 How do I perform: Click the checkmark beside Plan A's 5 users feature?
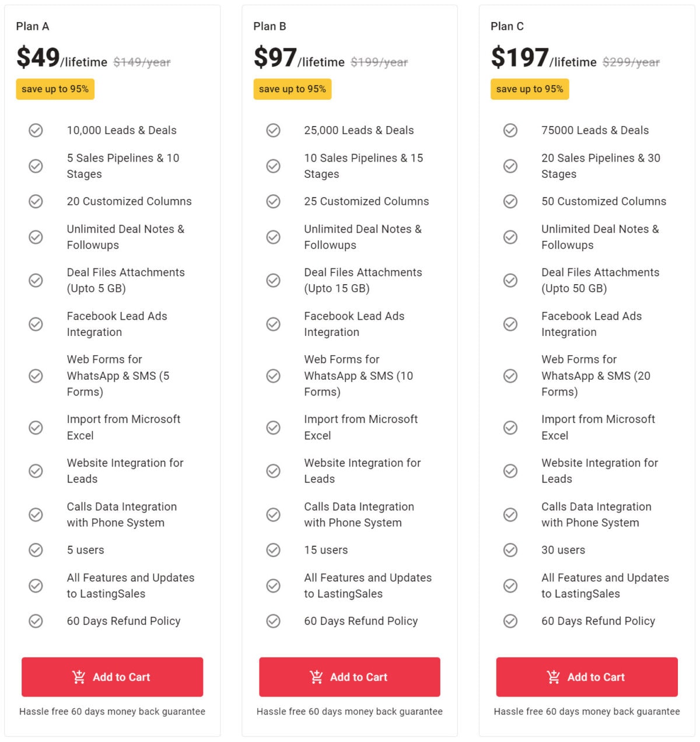36,549
